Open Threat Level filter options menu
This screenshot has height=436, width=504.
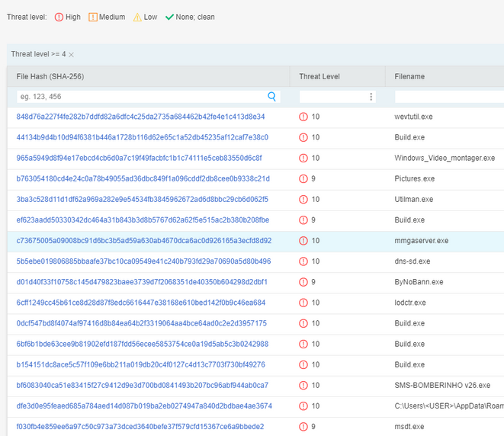(x=371, y=97)
